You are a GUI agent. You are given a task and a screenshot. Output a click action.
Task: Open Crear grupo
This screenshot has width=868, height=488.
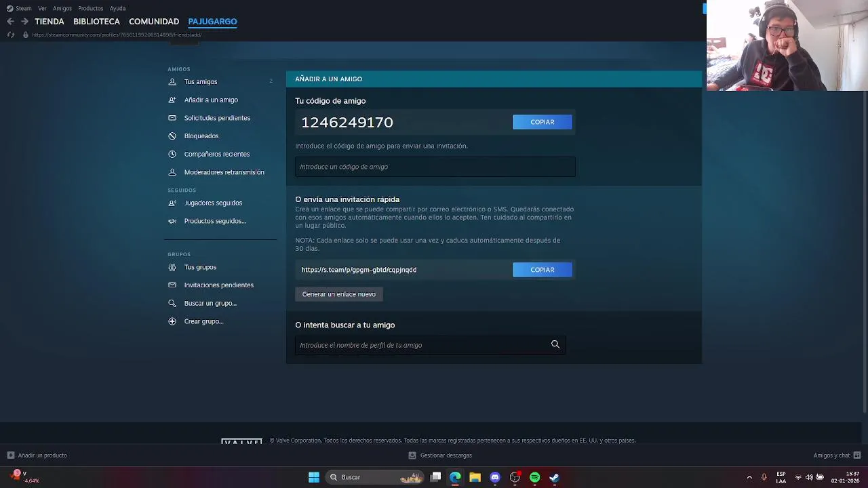(203, 321)
